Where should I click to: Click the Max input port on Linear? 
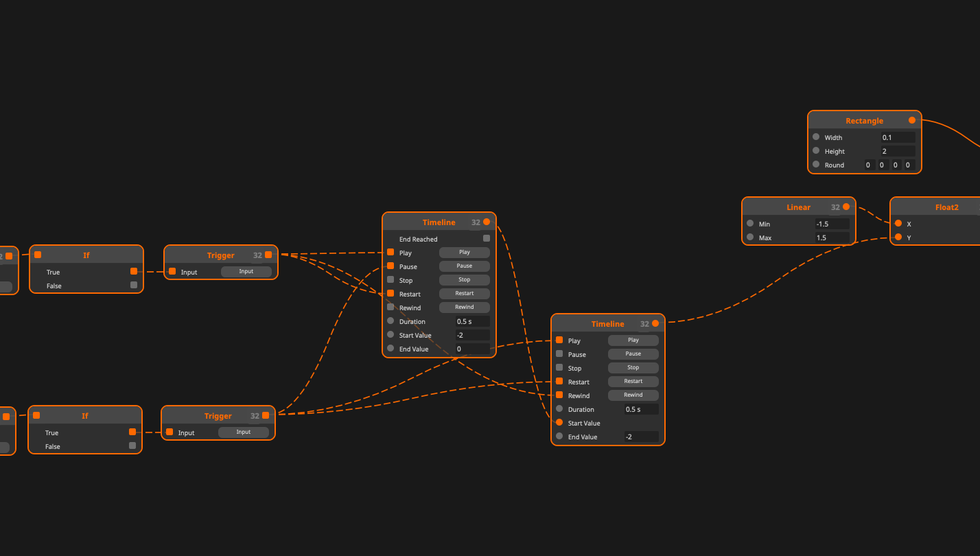[750, 237]
